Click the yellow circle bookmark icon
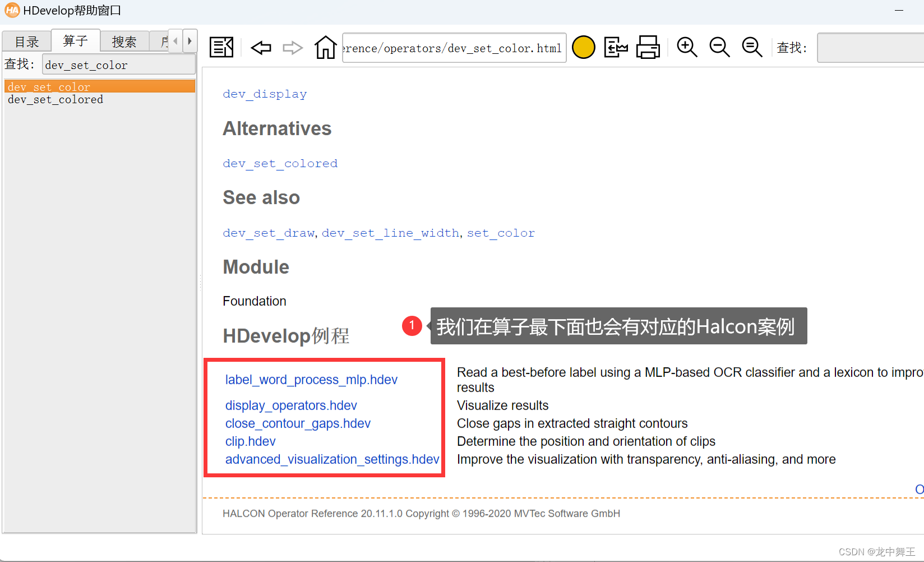 click(584, 47)
